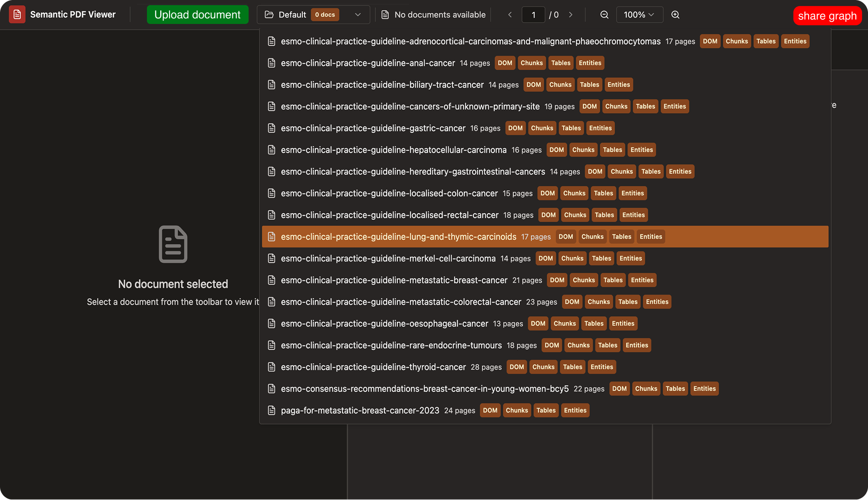The width and height of the screenshot is (868, 500).
Task: Click file icon of metastatic-colorectal-cancer row
Action: (x=271, y=302)
